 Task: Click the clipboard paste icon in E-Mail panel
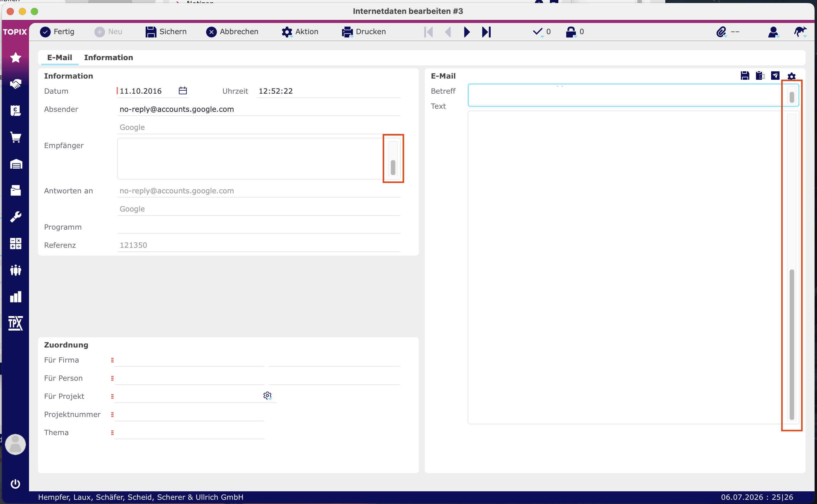(760, 76)
